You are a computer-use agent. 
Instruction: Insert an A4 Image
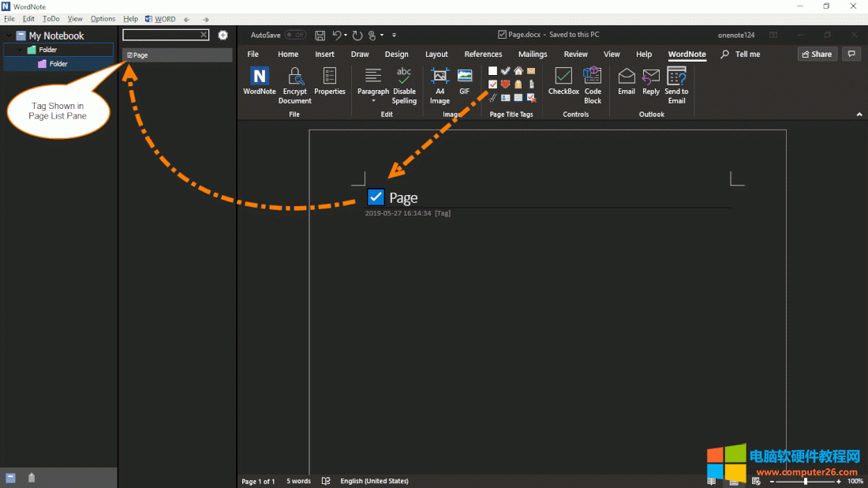tap(440, 85)
